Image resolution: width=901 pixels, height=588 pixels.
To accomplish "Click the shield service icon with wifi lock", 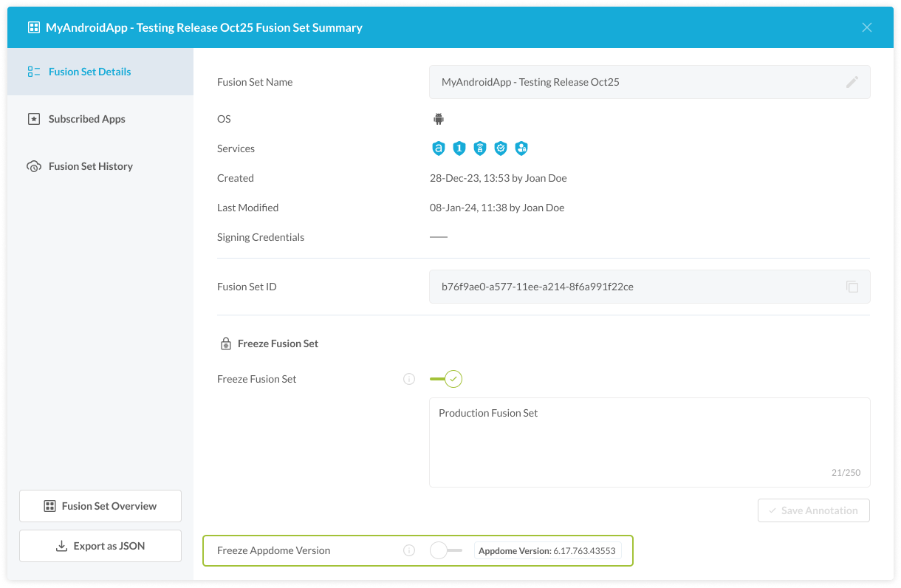I will click(x=480, y=148).
